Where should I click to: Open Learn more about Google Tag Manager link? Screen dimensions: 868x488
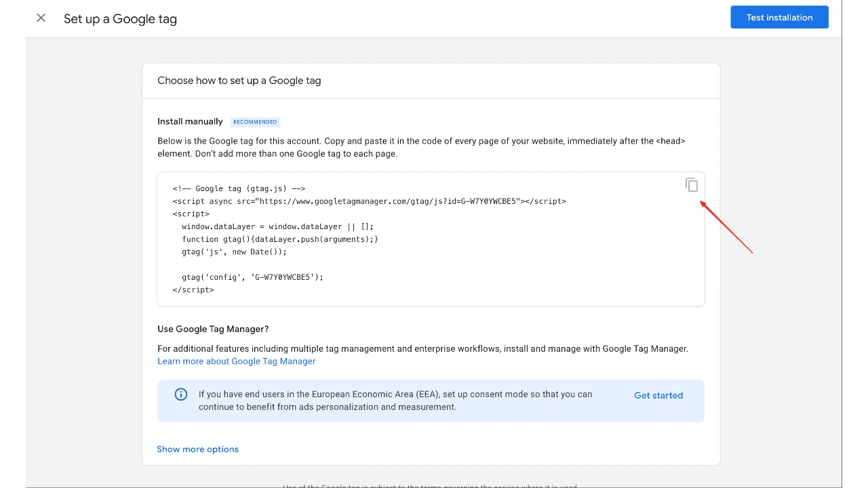pos(237,361)
